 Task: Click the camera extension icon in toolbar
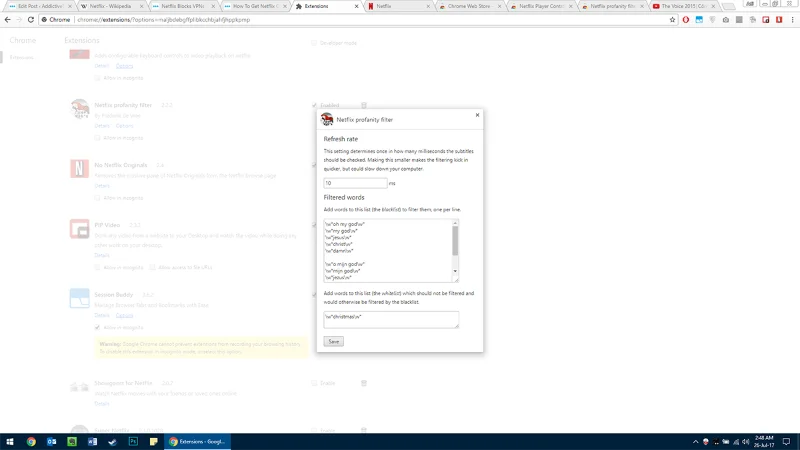(726, 19)
